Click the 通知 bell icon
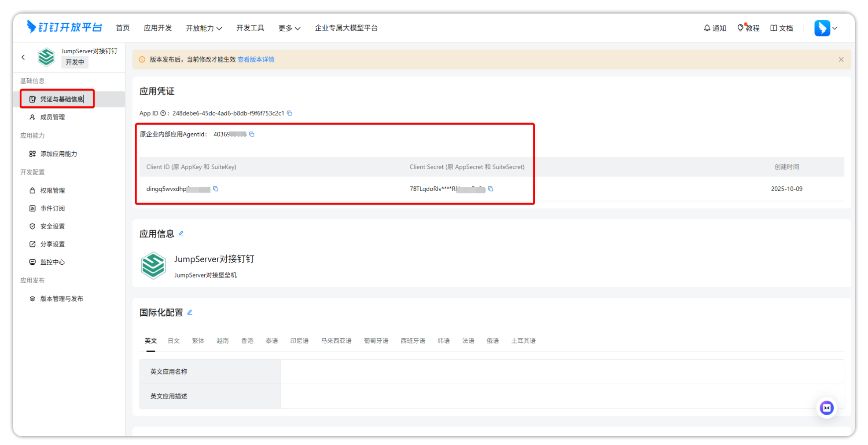This screenshot has height=445, width=868. point(707,28)
